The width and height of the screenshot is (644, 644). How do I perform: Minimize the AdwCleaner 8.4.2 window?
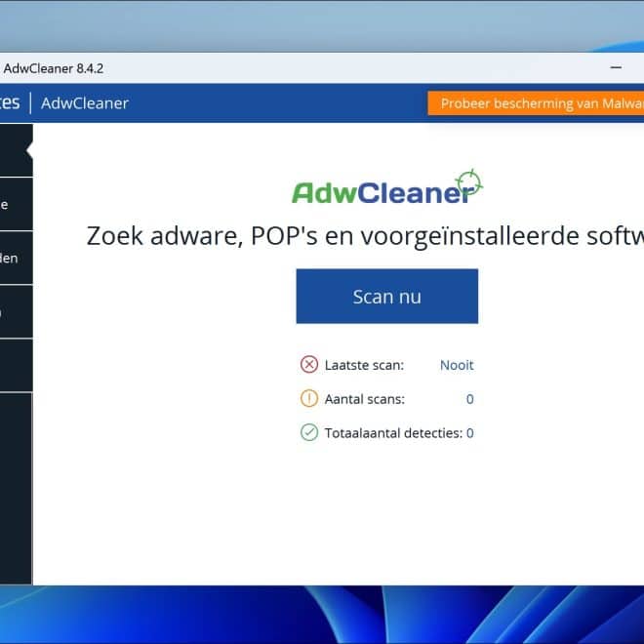click(x=616, y=67)
